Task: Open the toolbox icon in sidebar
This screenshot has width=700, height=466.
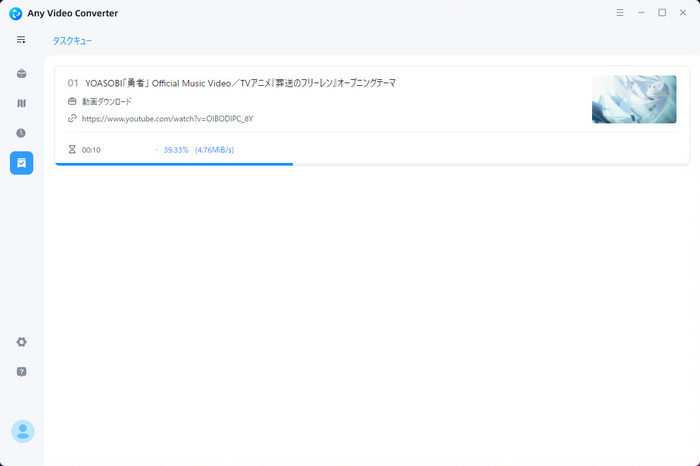Action: pyautogui.click(x=21, y=73)
